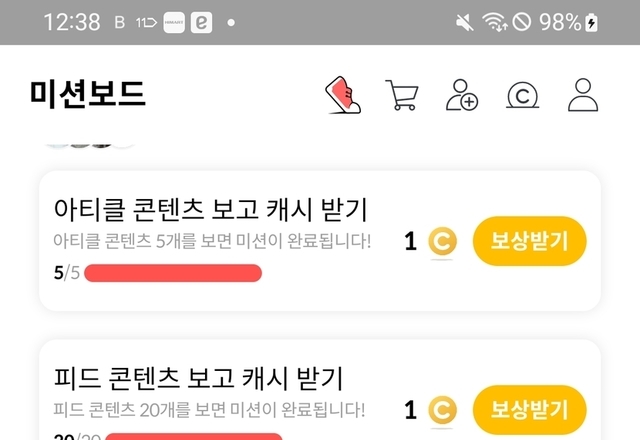
Task: Select the '아티클 콘텐츠 보고 캐시 받기' mission title
Action: click(x=211, y=211)
